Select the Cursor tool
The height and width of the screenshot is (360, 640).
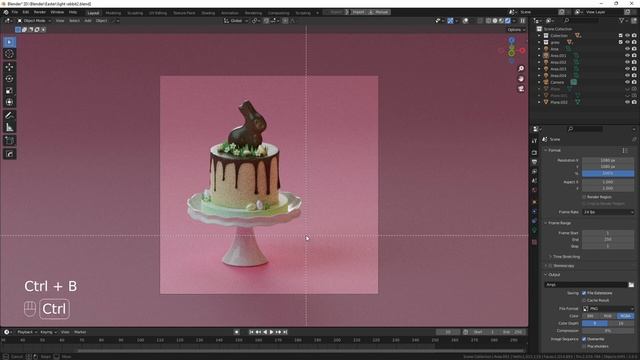[x=9, y=54]
